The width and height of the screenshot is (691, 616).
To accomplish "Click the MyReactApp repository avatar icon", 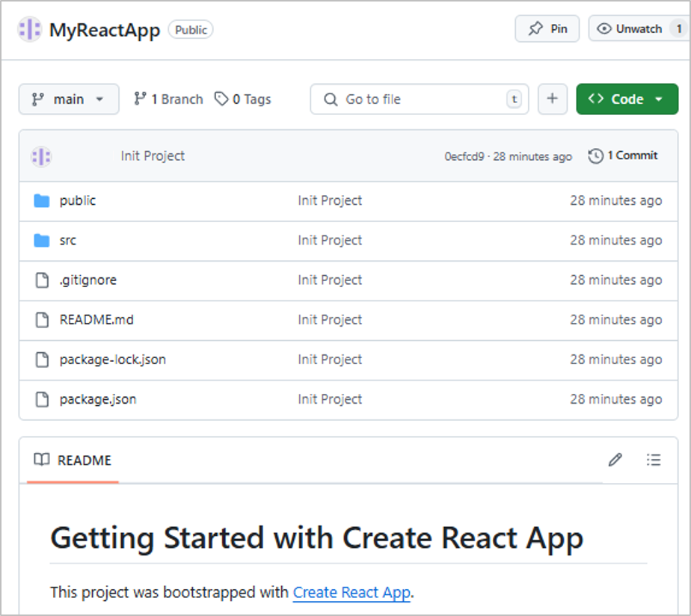I will 29,29.
